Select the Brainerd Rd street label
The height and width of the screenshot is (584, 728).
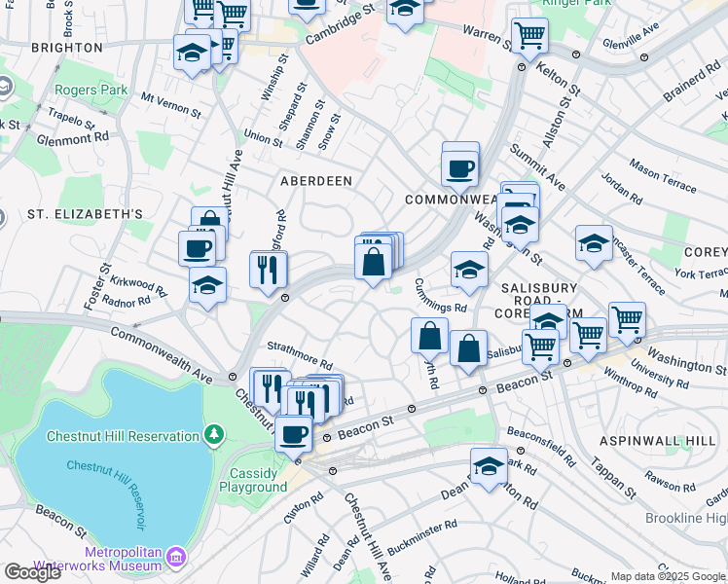point(692,82)
